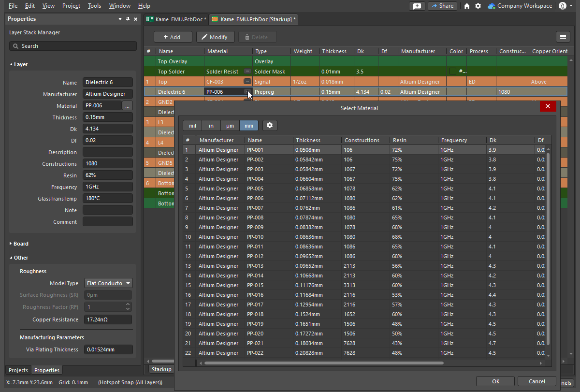Open dialog settings gear beside unit buttons

tap(270, 126)
